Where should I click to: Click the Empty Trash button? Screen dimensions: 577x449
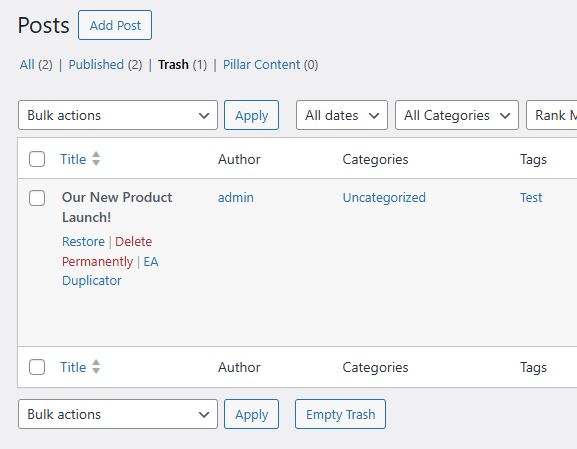click(340, 414)
